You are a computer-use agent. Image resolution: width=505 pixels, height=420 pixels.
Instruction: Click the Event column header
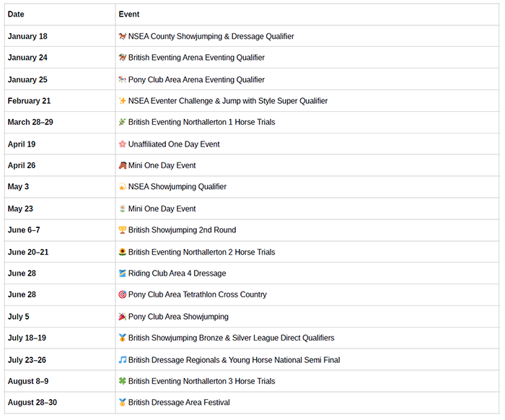[129, 14]
